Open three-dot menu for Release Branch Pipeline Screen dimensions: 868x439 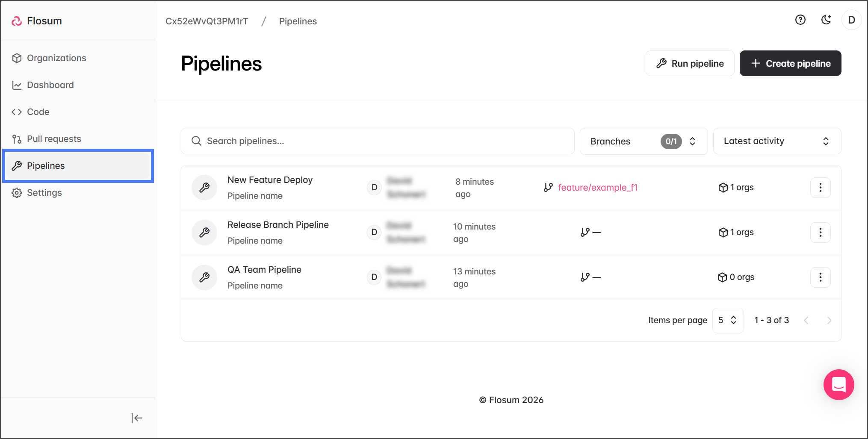pos(820,233)
